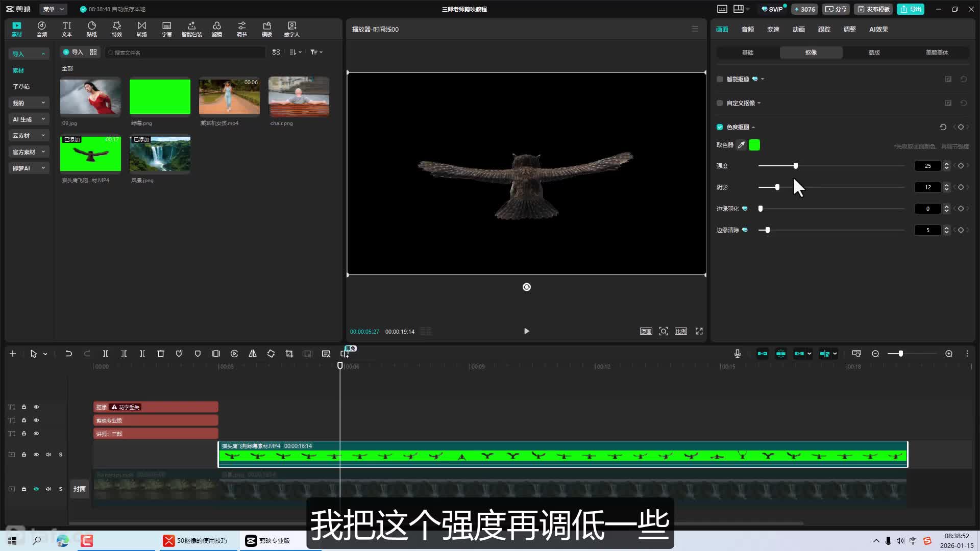Click the 强度 strength slider handle

[x=795, y=166]
